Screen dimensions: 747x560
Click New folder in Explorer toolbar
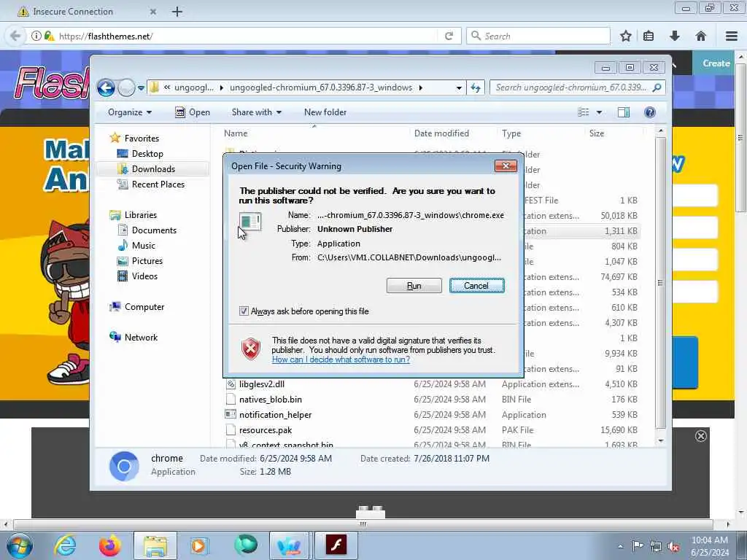point(325,112)
